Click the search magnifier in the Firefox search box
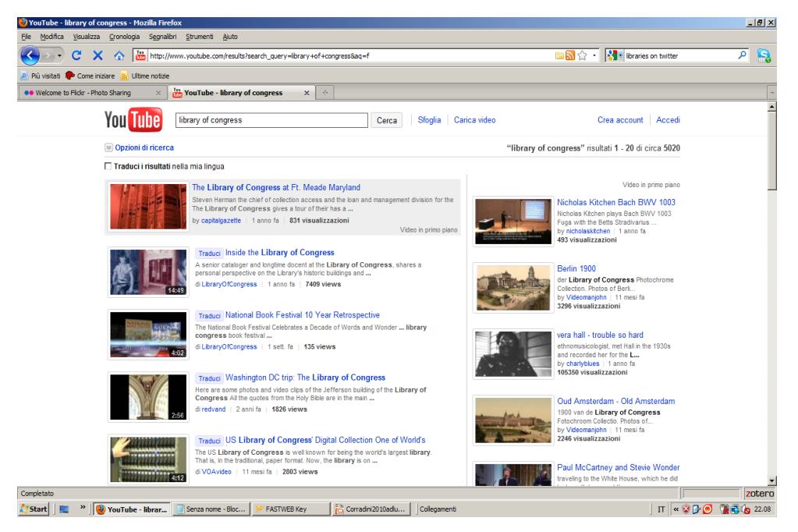The width and height of the screenshot is (798, 532). (x=743, y=55)
